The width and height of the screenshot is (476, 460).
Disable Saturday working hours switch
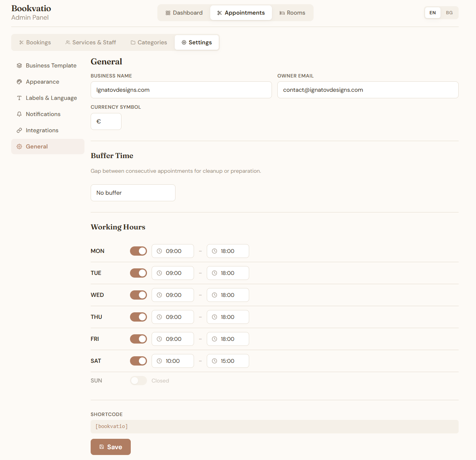138,361
